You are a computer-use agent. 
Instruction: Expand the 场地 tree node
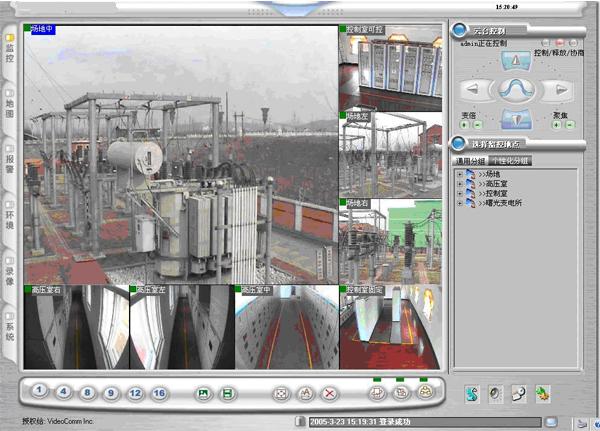click(x=459, y=174)
